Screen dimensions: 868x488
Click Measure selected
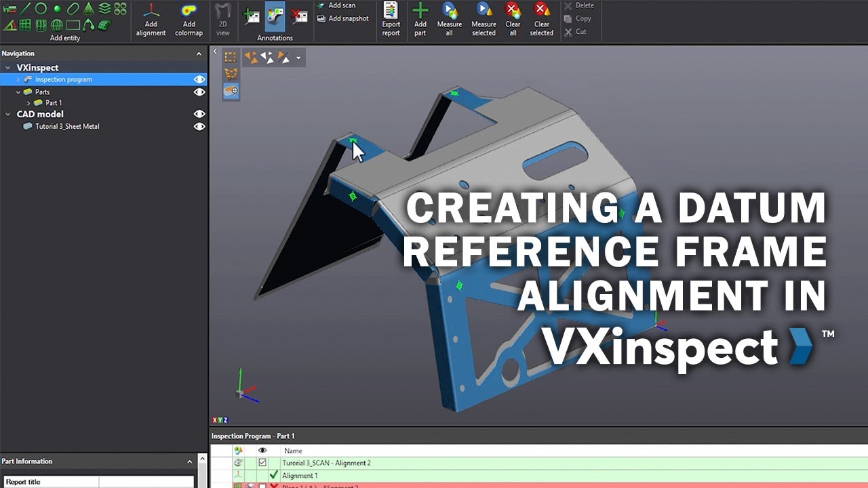484,20
